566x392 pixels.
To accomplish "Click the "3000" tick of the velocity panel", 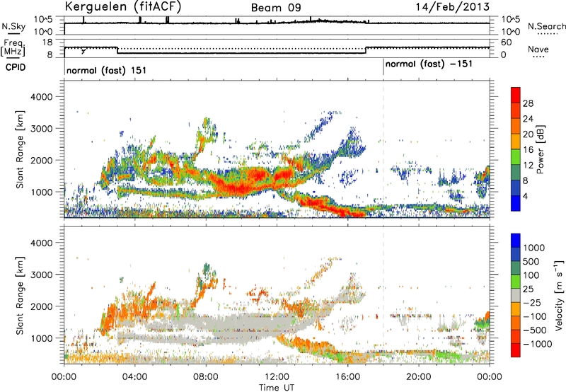I will 41,275.
